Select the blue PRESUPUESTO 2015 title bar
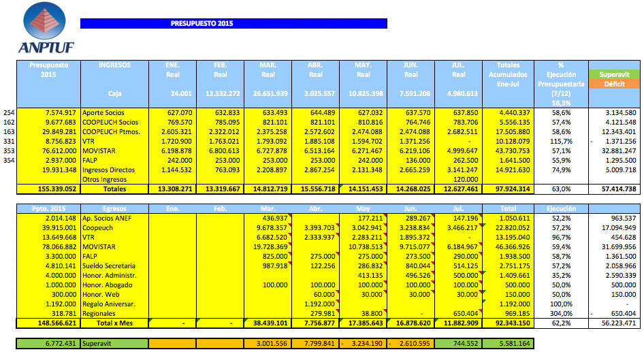The height and width of the screenshot is (352, 644). point(234,23)
